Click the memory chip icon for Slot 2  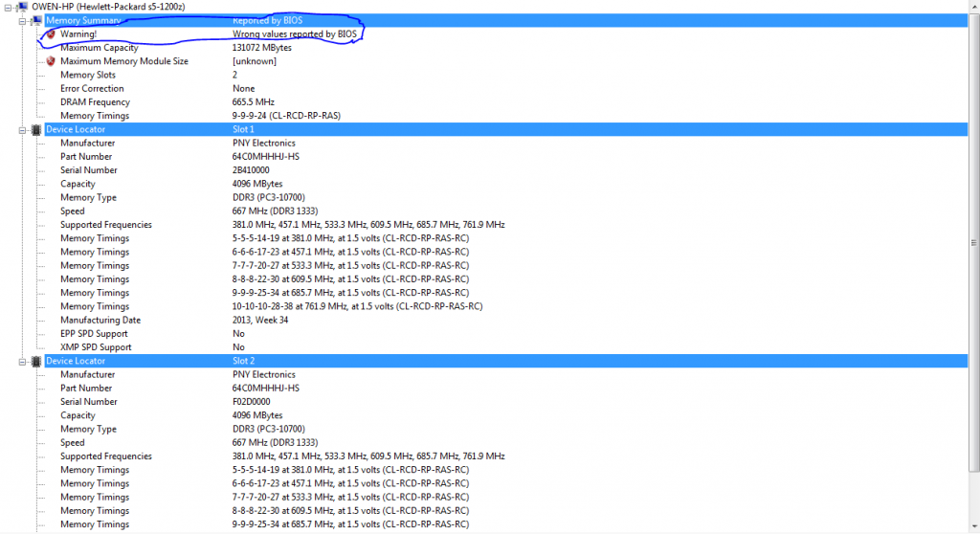click(x=36, y=361)
